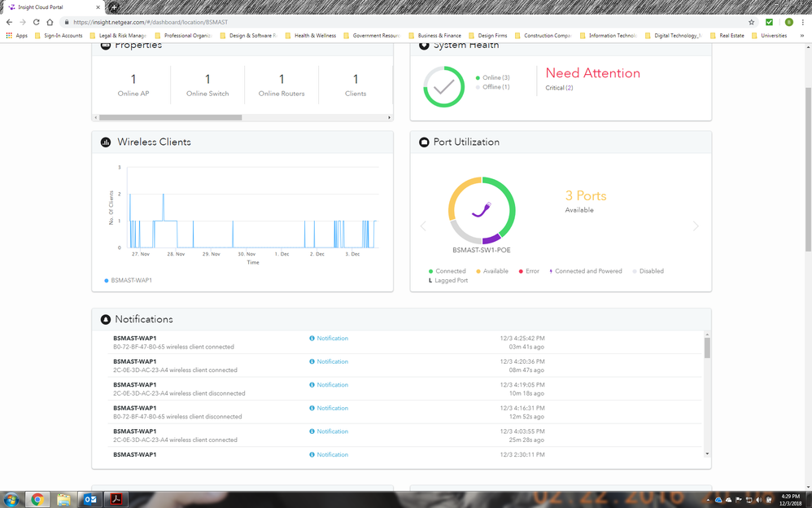Screen dimensions: 812x508
Task: Click the BSMAST-SW1-POE switch label
Action: coord(482,251)
